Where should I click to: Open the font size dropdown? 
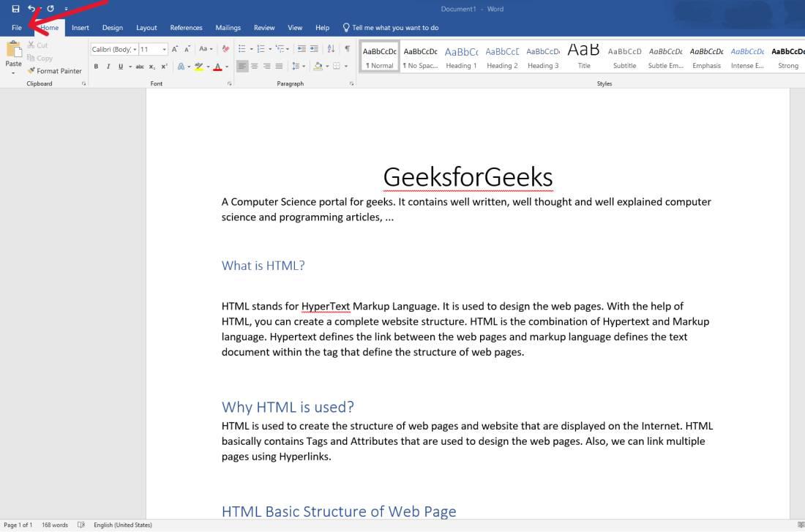coord(164,49)
